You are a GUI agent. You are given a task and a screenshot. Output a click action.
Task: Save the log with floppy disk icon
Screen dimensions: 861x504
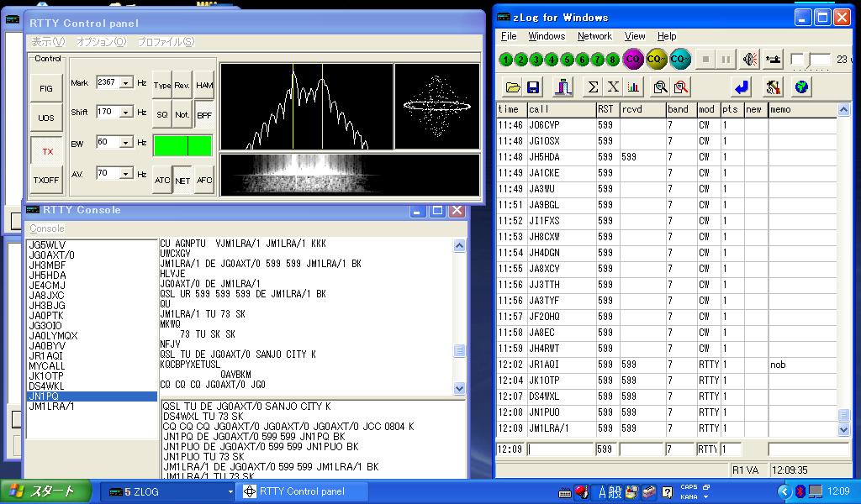click(532, 87)
